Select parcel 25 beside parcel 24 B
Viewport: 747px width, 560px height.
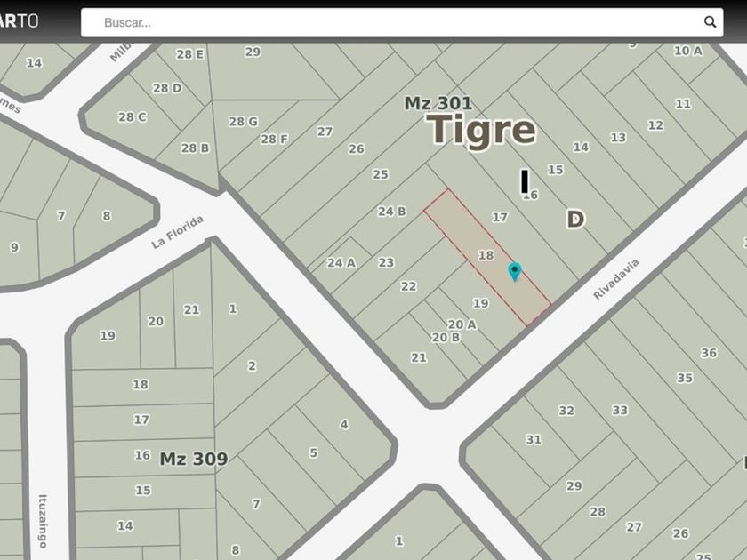[381, 174]
